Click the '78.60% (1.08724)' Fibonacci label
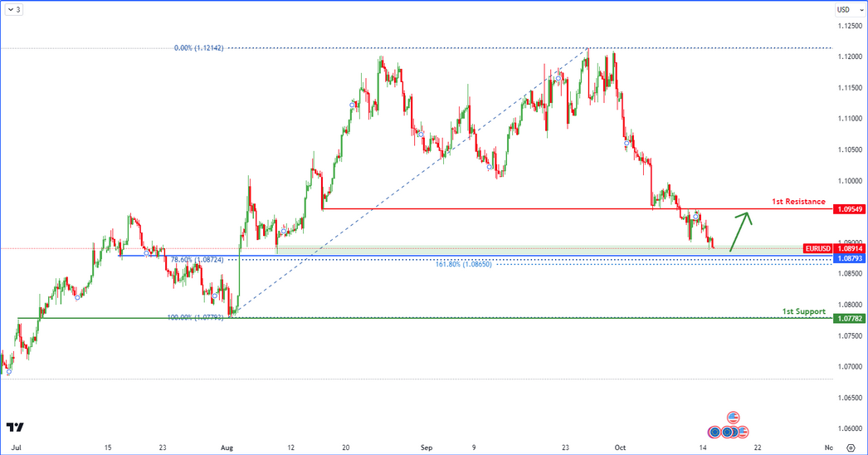The height and width of the screenshot is (455, 868). (x=197, y=259)
